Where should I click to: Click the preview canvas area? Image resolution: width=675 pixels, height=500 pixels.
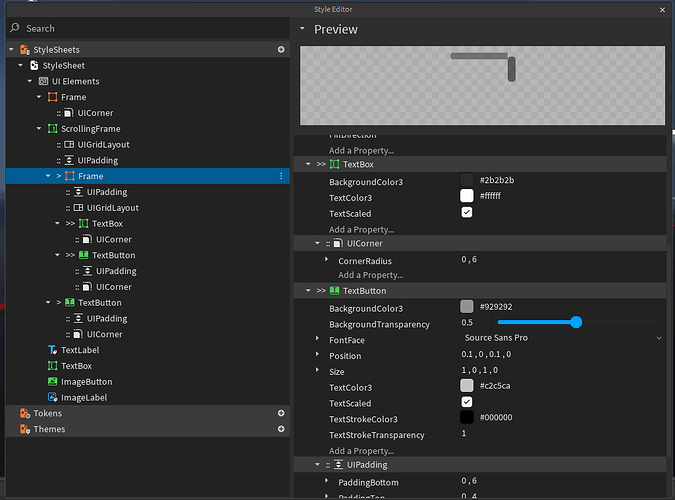tap(482, 85)
